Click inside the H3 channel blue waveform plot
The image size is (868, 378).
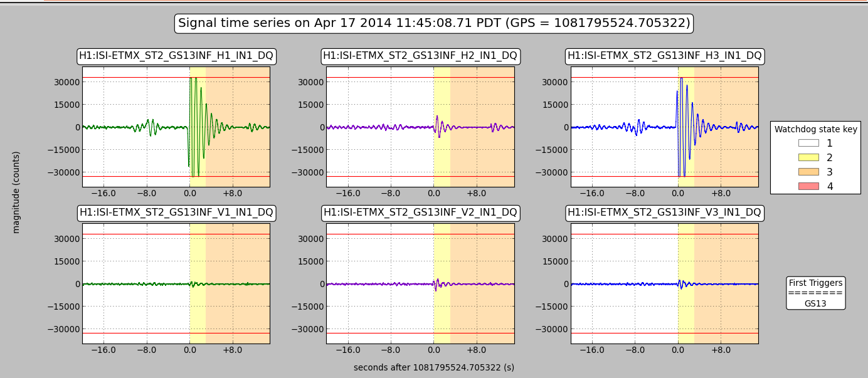coord(664,127)
